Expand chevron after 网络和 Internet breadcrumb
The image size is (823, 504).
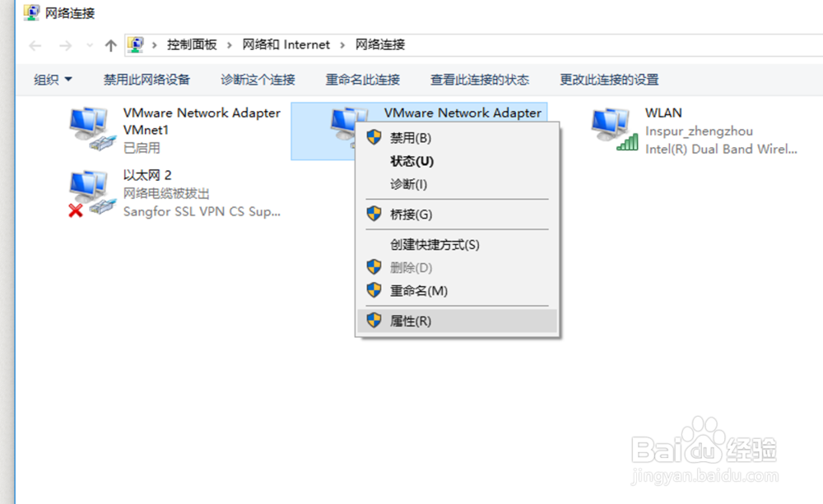pos(342,45)
